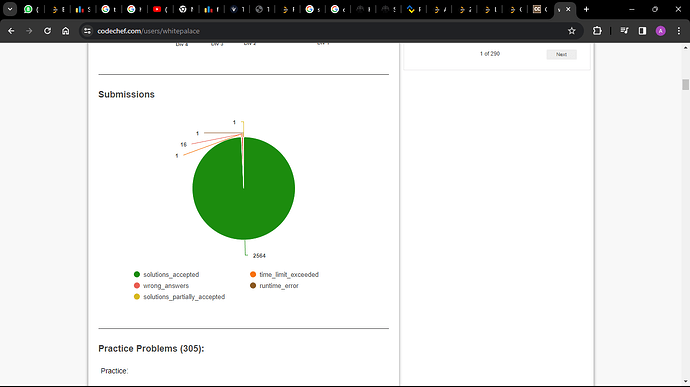Bookmark this page with the star

pyautogui.click(x=572, y=31)
